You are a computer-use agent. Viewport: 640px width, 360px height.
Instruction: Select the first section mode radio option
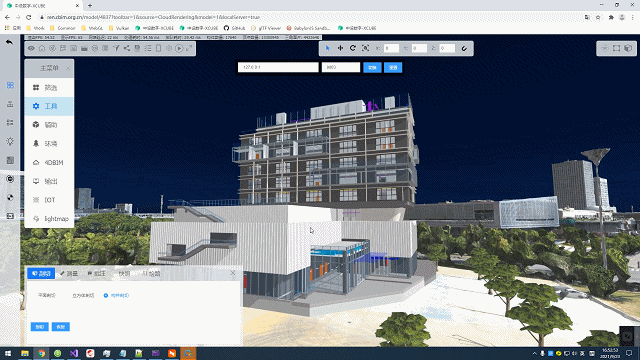coord(47,296)
